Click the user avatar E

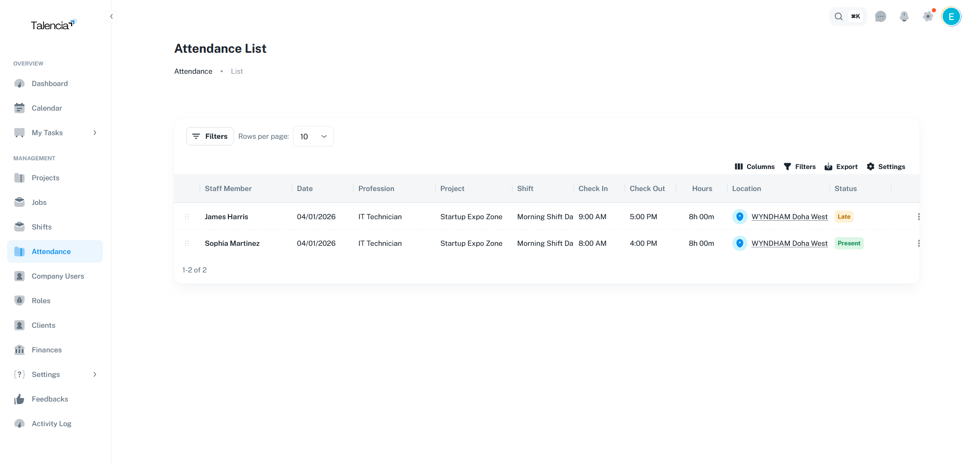pos(951,16)
